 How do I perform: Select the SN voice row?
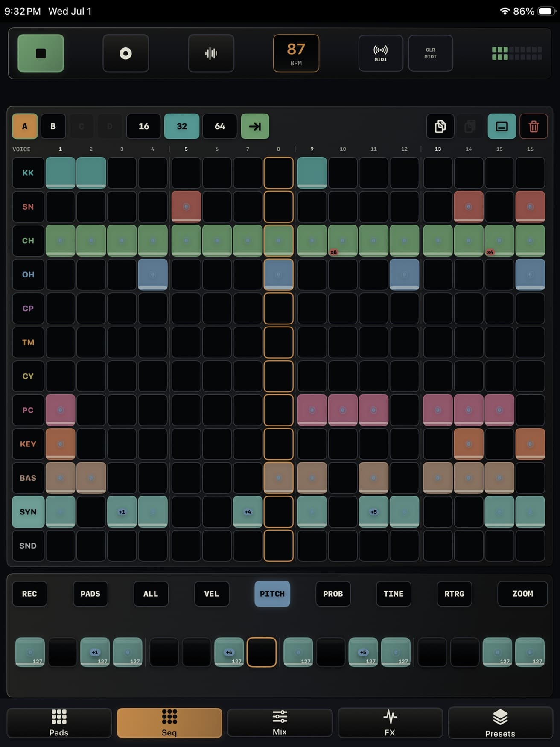point(28,207)
